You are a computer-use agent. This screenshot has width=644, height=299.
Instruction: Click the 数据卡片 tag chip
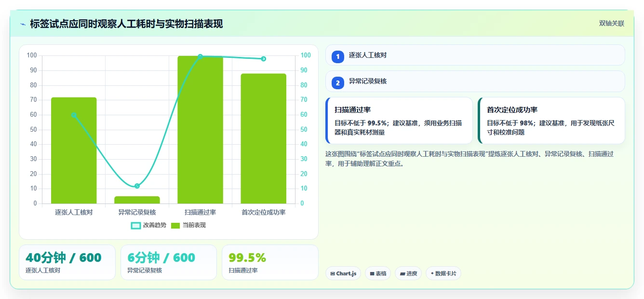coord(443,273)
